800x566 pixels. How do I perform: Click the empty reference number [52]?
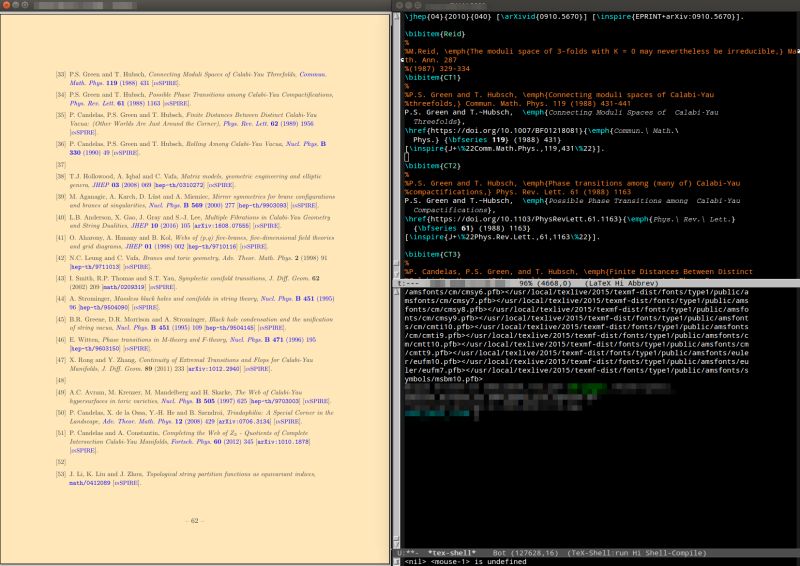click(61, 462)
